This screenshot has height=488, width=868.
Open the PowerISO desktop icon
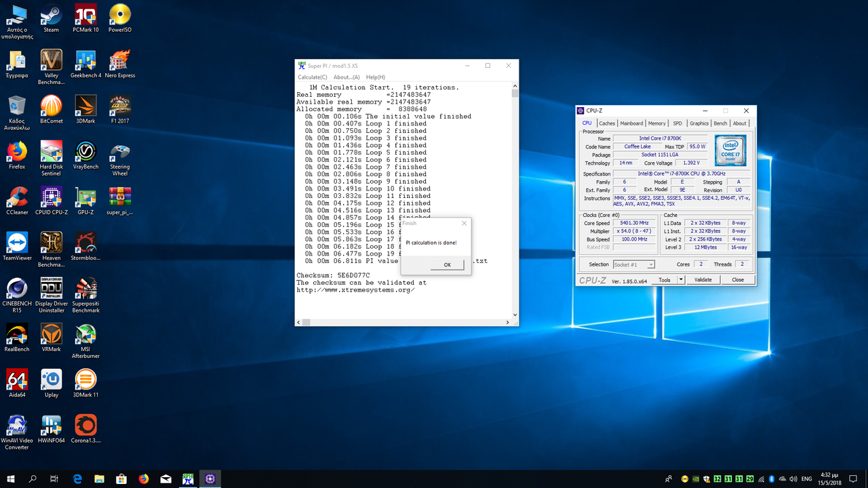[120, 18]
